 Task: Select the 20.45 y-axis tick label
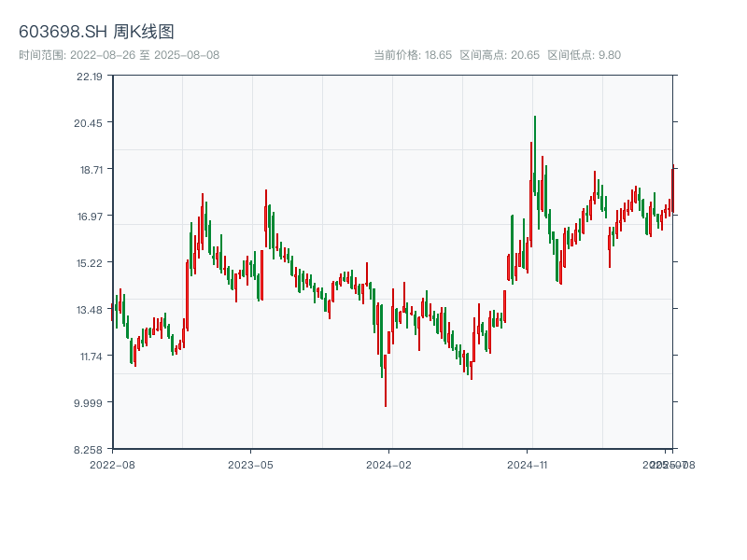[x=90, y=123]
